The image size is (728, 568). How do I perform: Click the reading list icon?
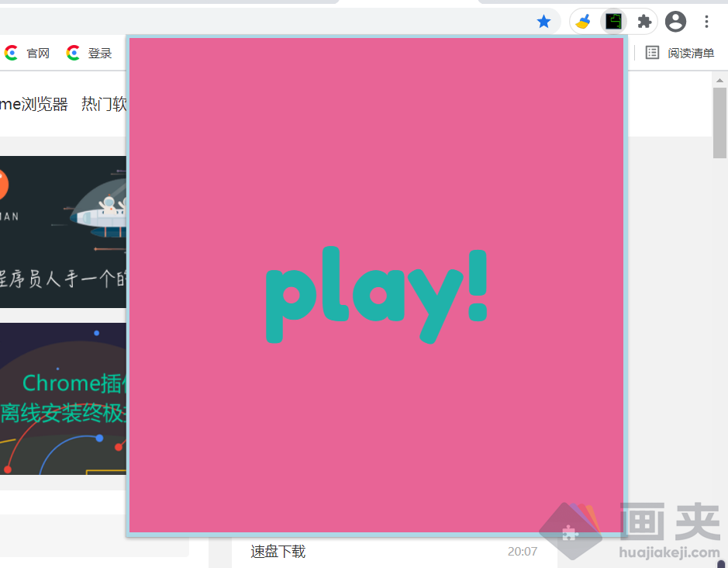pyautogui.click(x=653, y=53)
